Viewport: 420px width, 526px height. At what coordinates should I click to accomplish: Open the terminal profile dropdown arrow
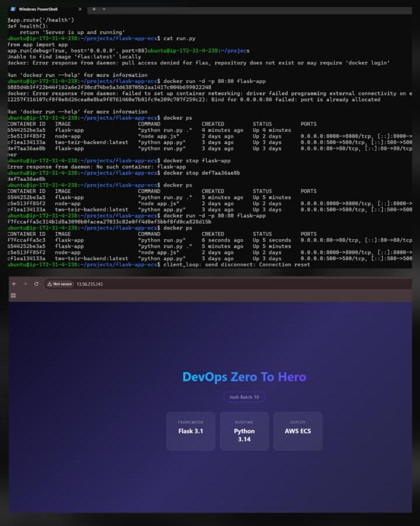tap(104, 9)
